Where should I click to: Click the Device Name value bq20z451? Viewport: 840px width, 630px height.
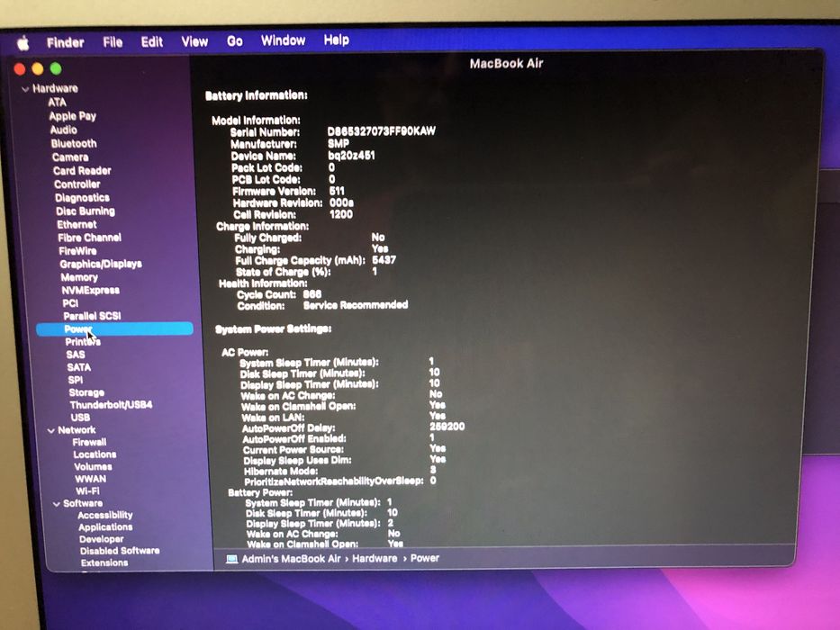point(351,156)
